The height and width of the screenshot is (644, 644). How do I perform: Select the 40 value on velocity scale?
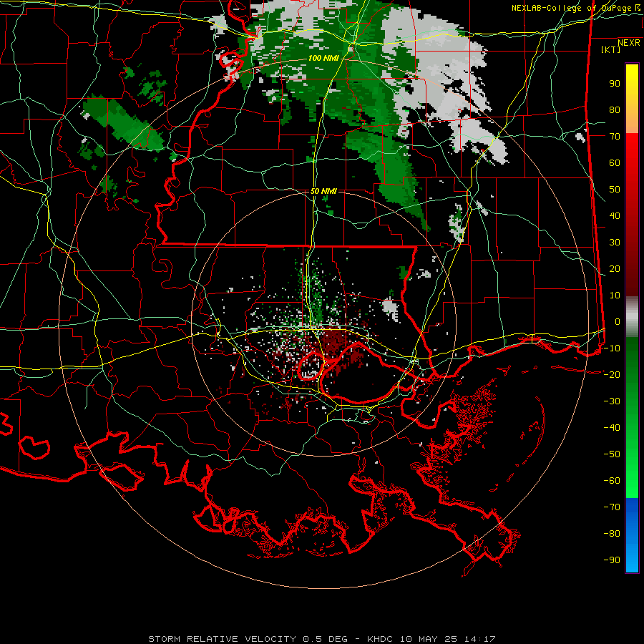point(615,215)
